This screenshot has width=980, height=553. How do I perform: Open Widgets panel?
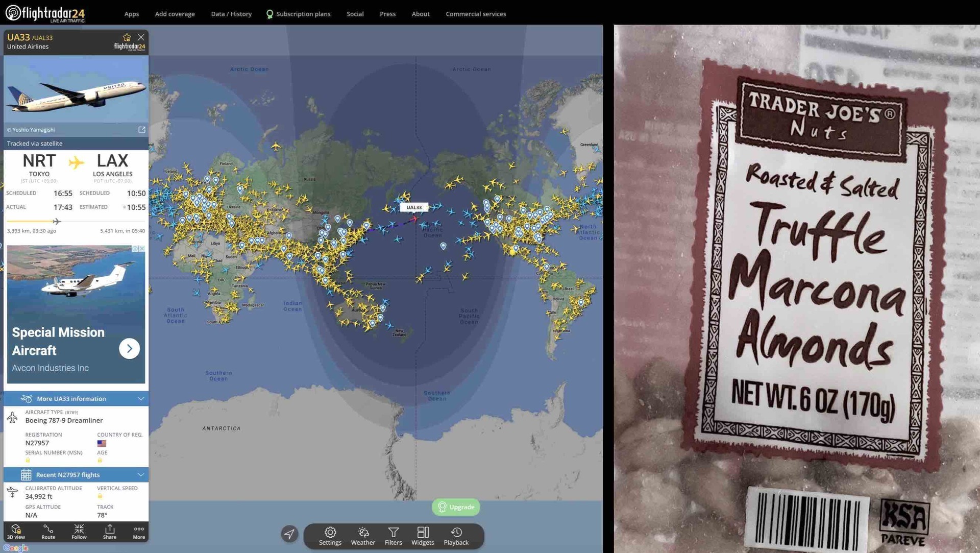[x=423, y=536]
